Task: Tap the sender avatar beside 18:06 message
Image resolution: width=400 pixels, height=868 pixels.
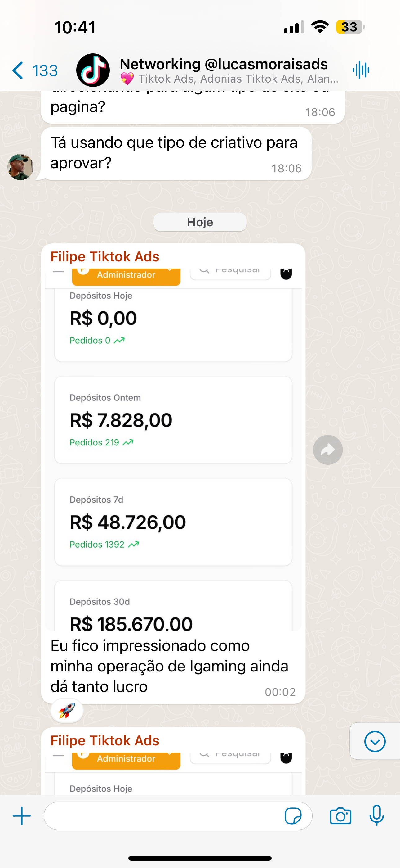Action: pos(20,167)
